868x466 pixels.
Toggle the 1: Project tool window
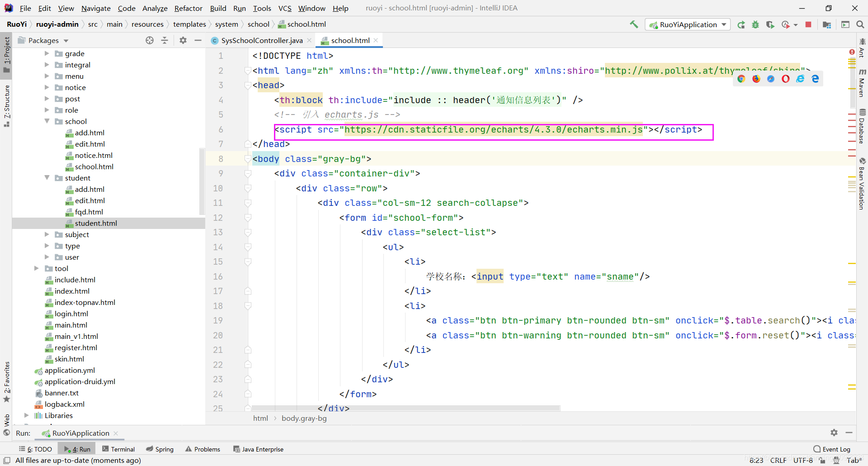pos(6,54)
